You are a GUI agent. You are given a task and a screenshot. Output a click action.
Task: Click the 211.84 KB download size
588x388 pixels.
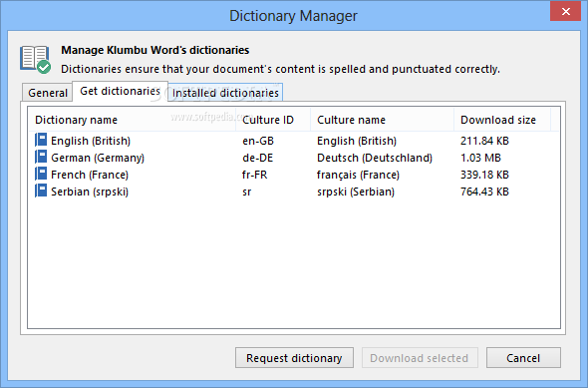pyautogui.click(x=484, y=141)
